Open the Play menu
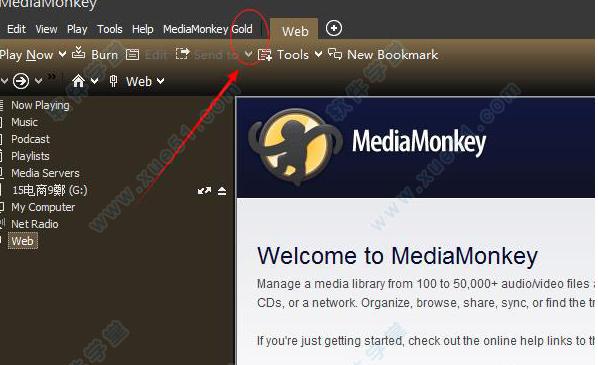The image size is (598, 365). (x=77, y=29)
